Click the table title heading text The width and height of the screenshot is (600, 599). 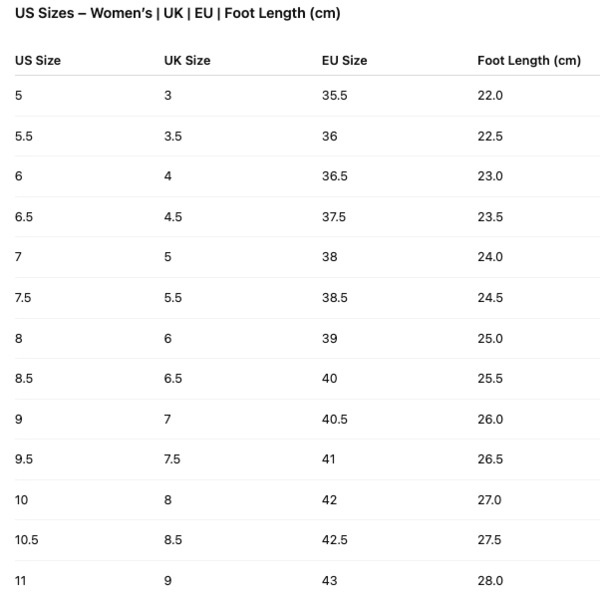coord(178,13)
